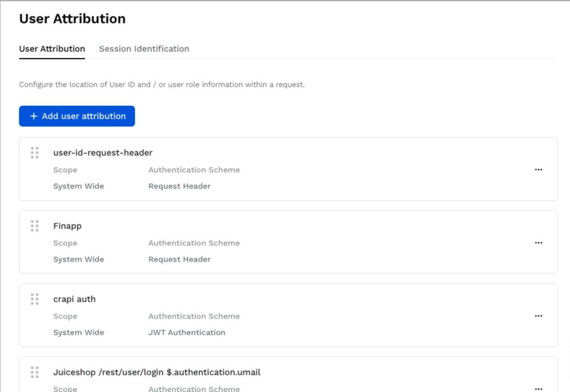The image size is (570, 392).
Task: Click the plus icon in Add user attribution
Action: [33, 116]
